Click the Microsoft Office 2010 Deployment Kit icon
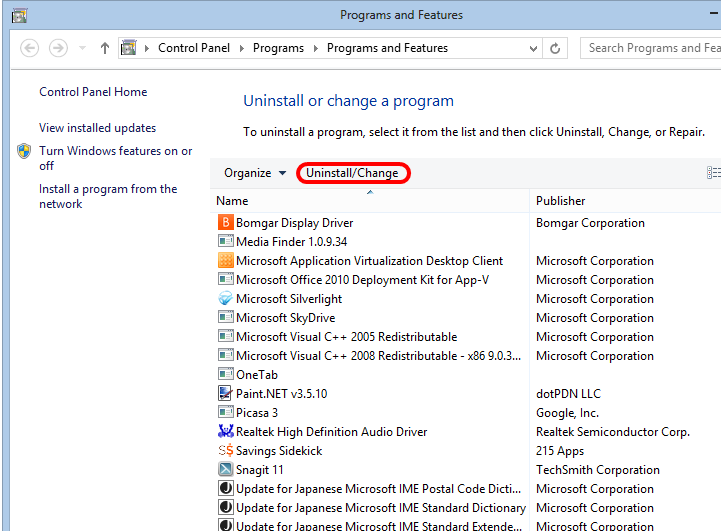 (225, 280)
